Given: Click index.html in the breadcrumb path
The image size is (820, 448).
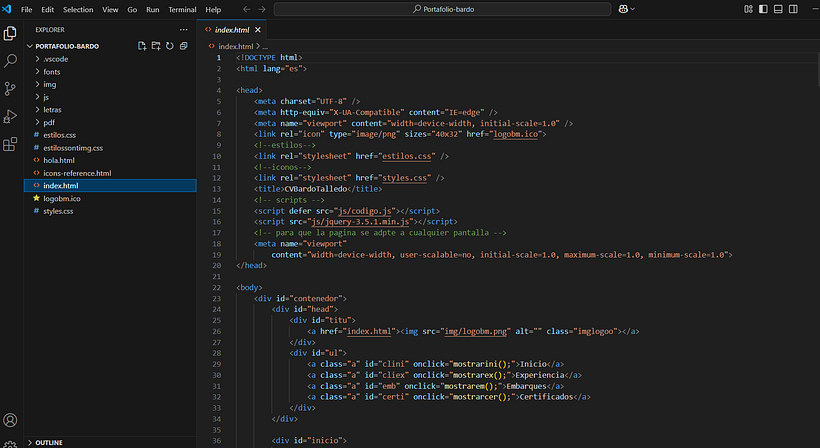Looking at the screenshot, I should pos(235,46).
